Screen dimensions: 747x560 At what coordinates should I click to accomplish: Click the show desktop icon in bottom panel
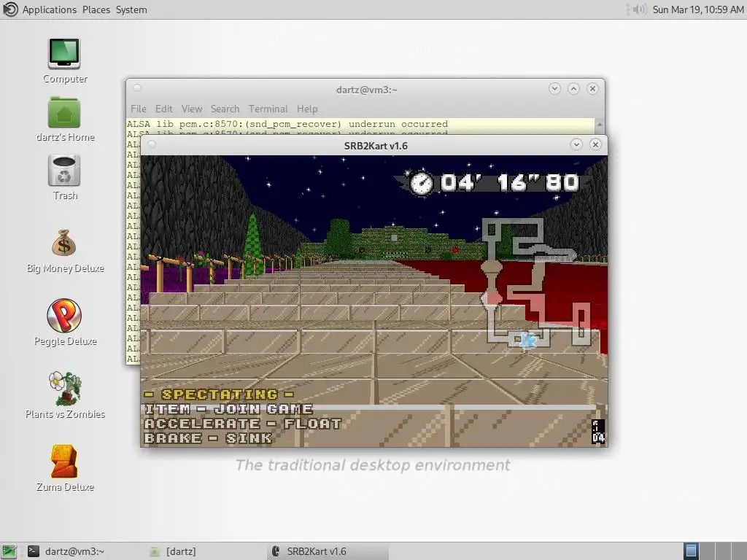click(9, 551)
